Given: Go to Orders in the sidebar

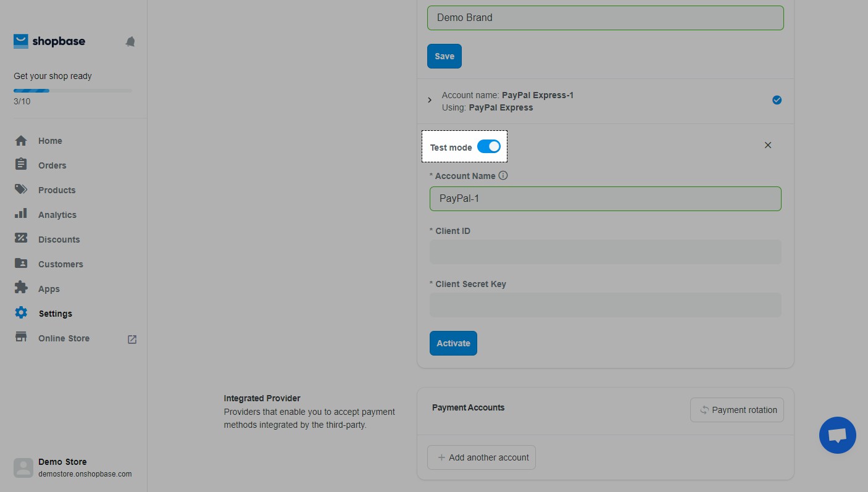Looking at the screenshot, I should [x=52, y=165].
